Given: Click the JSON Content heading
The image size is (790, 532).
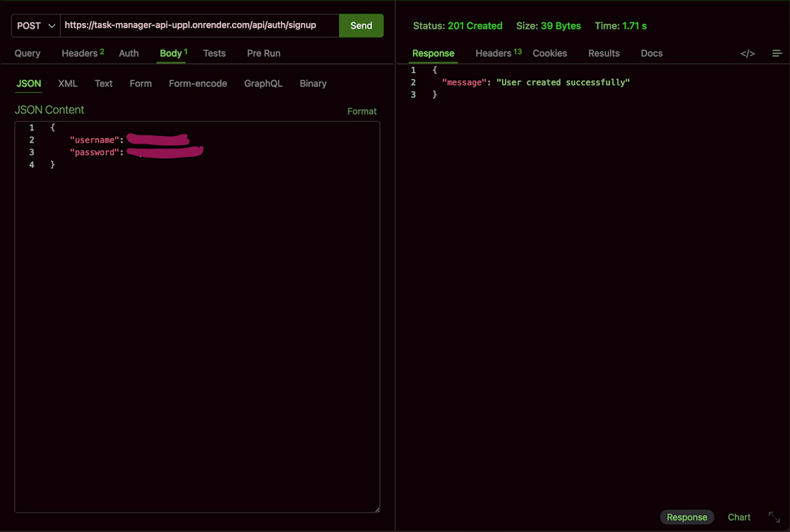Looking at the screenshot, I should pos(50,110).
